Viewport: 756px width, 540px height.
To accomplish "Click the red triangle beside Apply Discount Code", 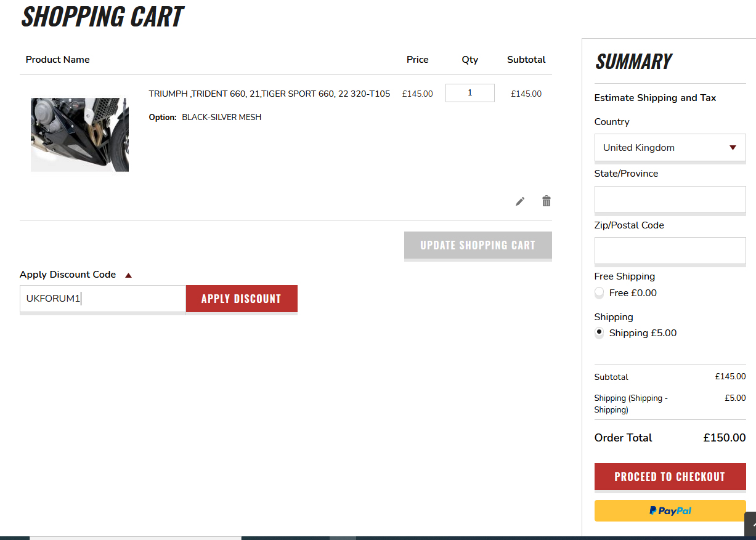I will 128,275.
